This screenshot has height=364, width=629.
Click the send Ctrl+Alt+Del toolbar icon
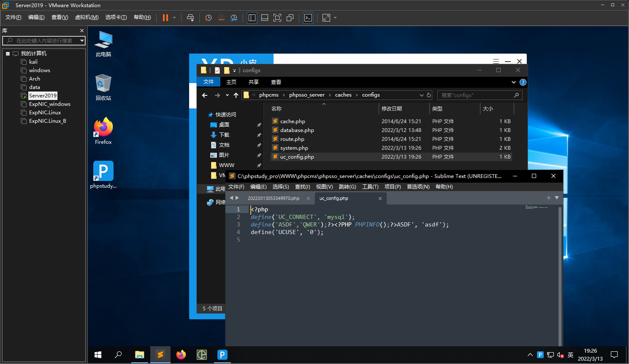coord(190,18)
